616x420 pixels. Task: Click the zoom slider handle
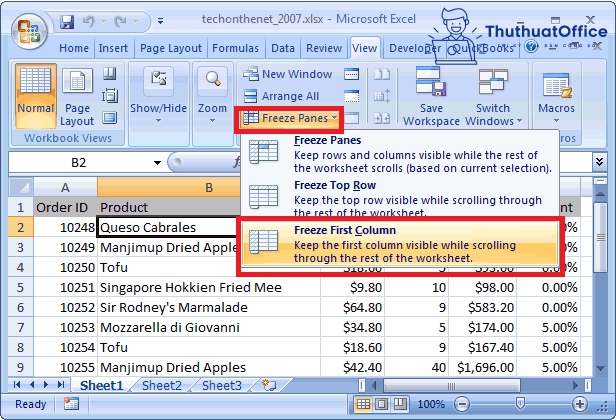tap(520, 403)
